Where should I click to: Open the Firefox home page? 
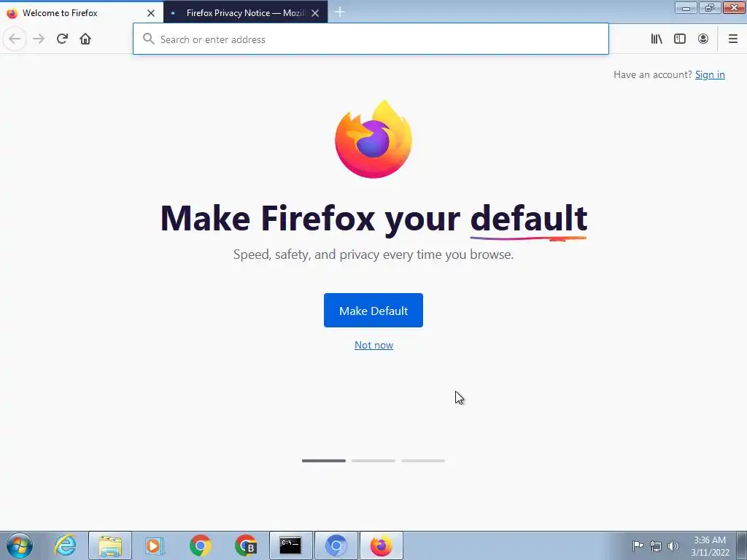(85, 39)
